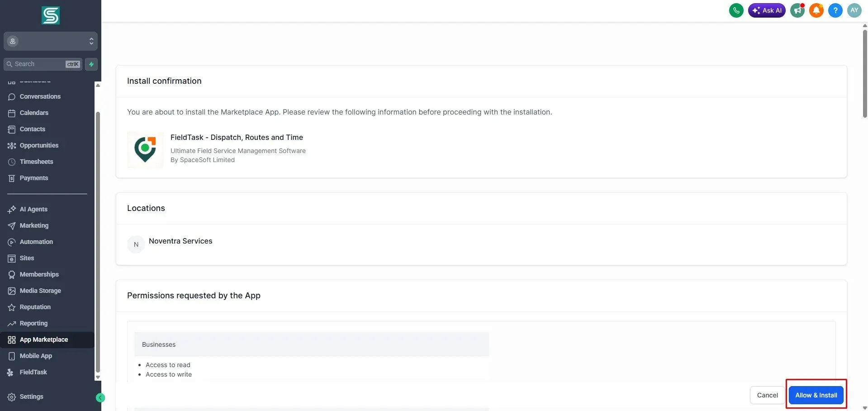Click the S logo at top left
The image size is (868, 411).
(51, 16)
